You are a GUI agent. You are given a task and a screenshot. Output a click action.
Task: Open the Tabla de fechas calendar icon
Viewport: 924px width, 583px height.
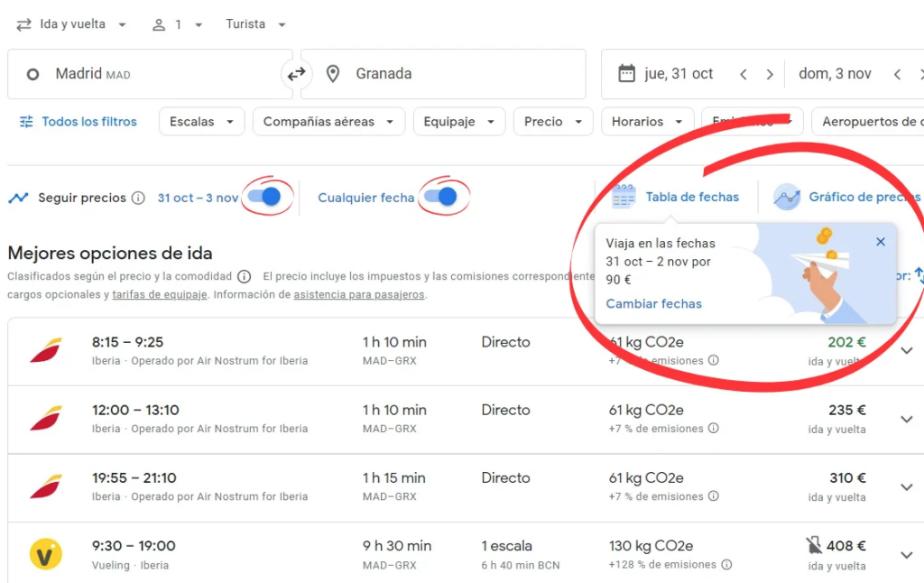[624, 197]
